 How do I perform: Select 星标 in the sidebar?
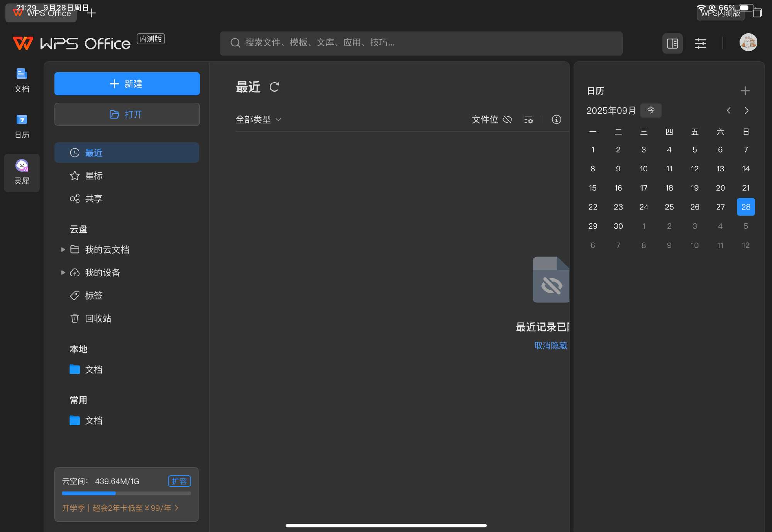94,176
